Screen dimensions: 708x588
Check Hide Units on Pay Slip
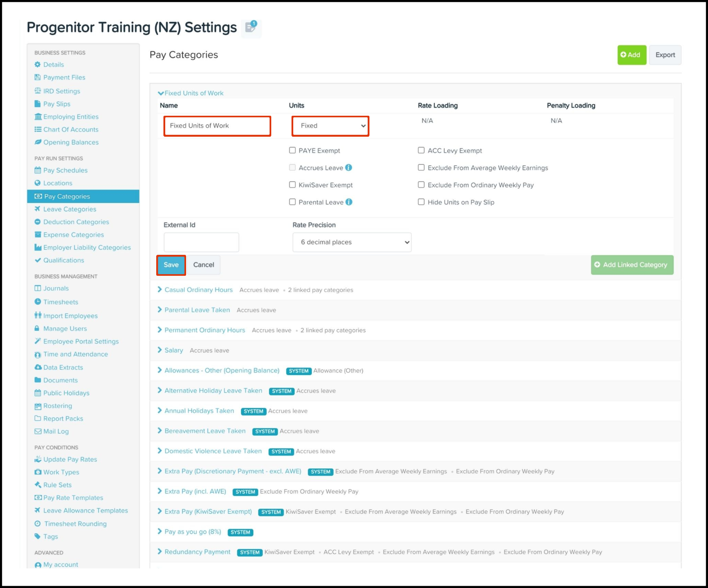click(x=421, y=202)
